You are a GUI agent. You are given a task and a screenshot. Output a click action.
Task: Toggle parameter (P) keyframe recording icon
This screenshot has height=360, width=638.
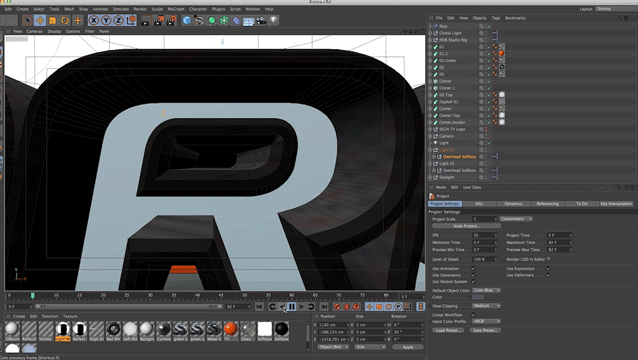tap(398, 307)
